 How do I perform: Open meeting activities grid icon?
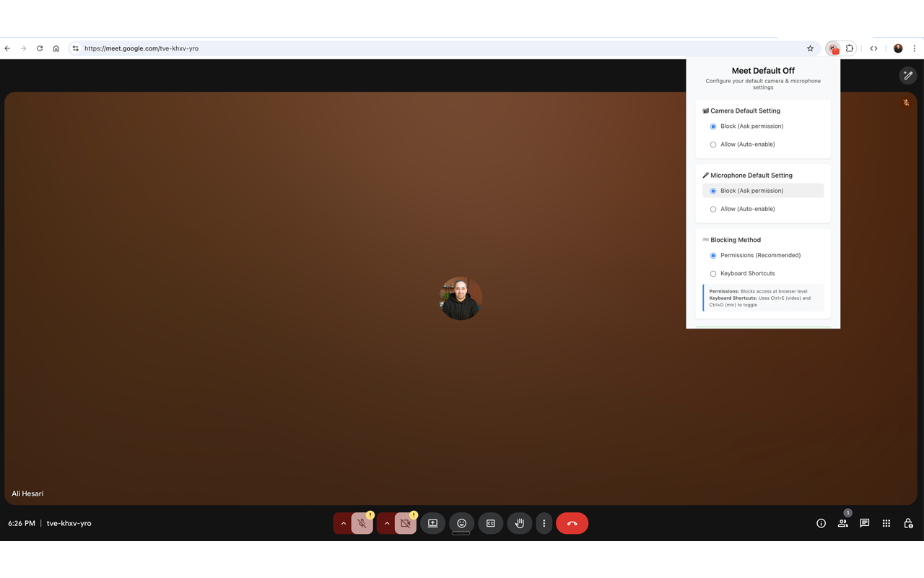[x=886, y=523]
